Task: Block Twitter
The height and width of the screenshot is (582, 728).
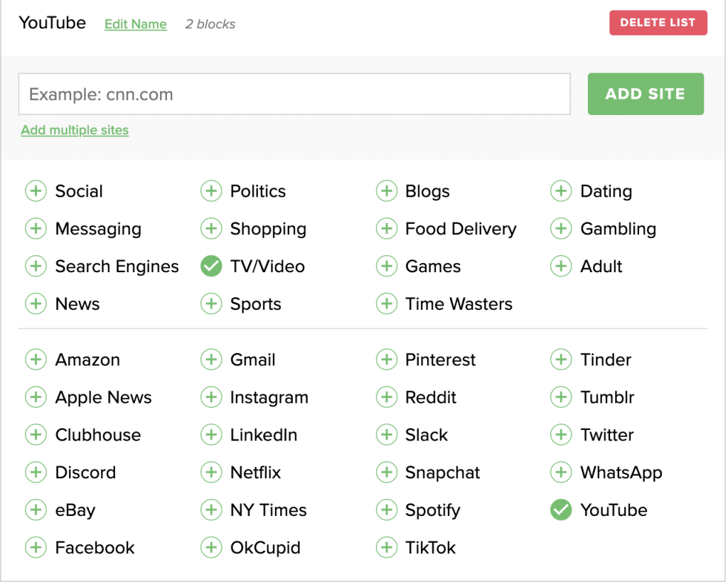Action: click(561, 434)
